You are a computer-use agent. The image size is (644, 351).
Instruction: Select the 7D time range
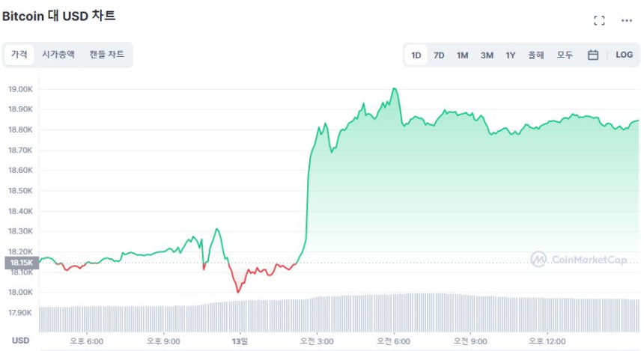[439, 55]
